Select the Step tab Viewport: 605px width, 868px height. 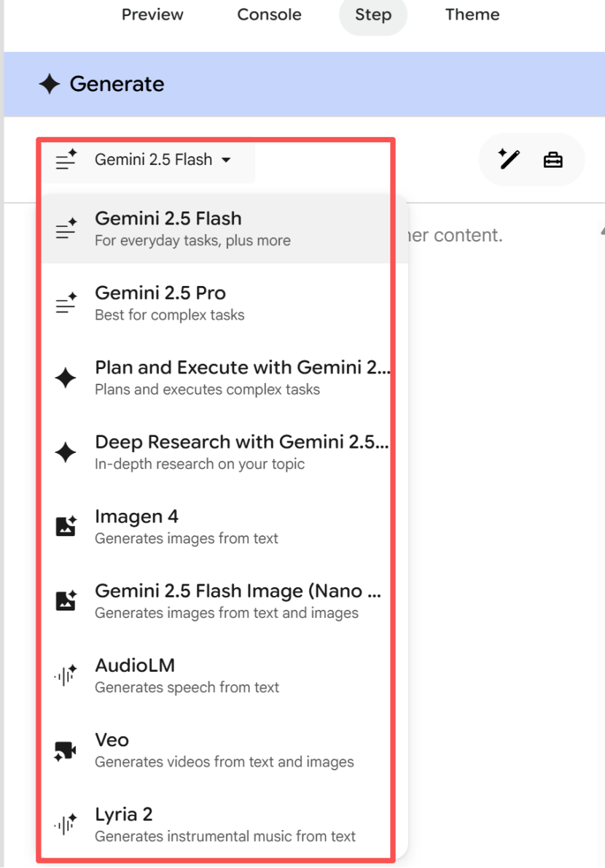pyautogui.click(x=373, y=15)
